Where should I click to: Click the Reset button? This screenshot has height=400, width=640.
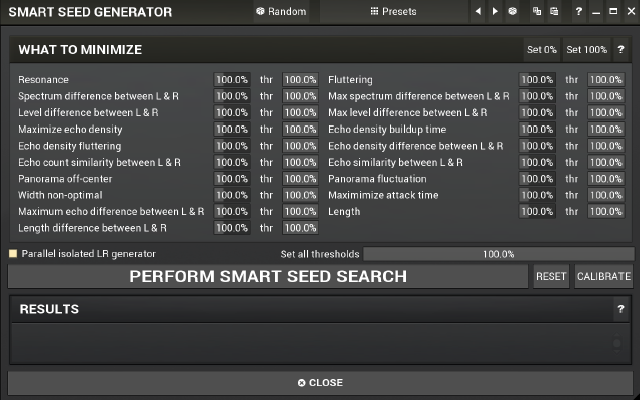click(x=551, y=277)
